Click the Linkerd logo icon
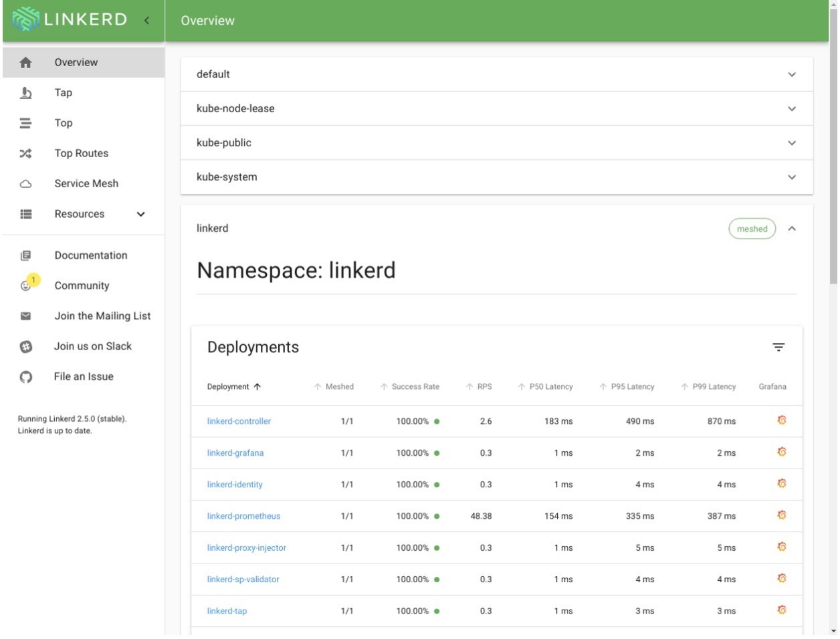 [25, 19]
